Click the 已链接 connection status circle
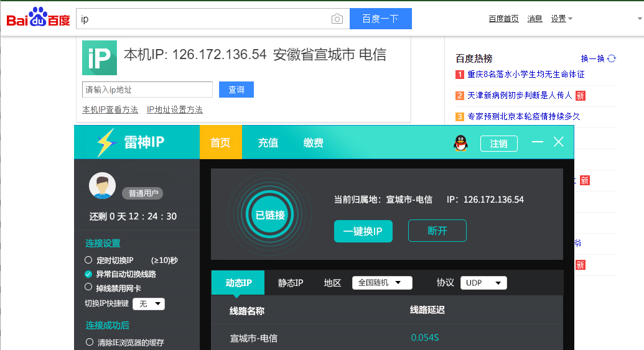The width and height of the screenshot is (644, 350). pyautogui.click(x=270, y=214)
